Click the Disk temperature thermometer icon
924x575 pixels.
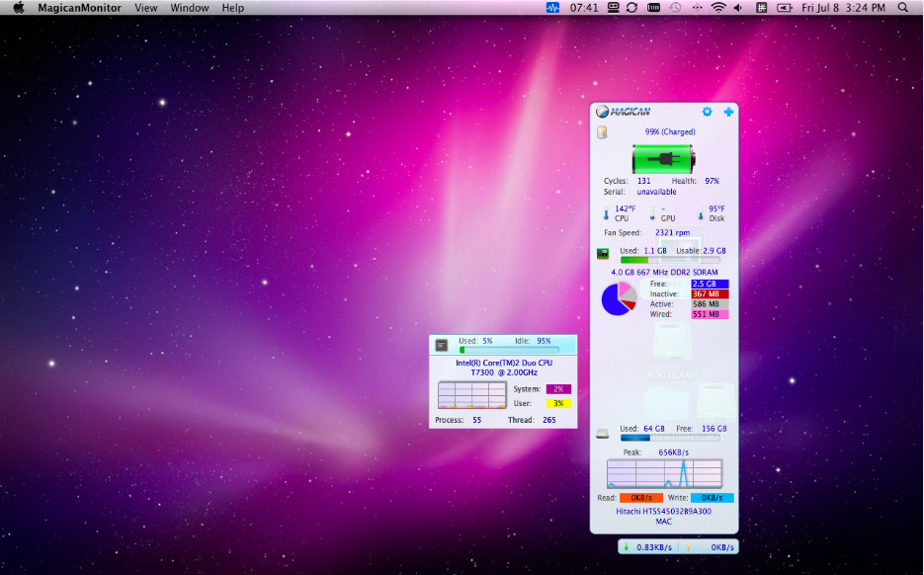coord(701,213)
